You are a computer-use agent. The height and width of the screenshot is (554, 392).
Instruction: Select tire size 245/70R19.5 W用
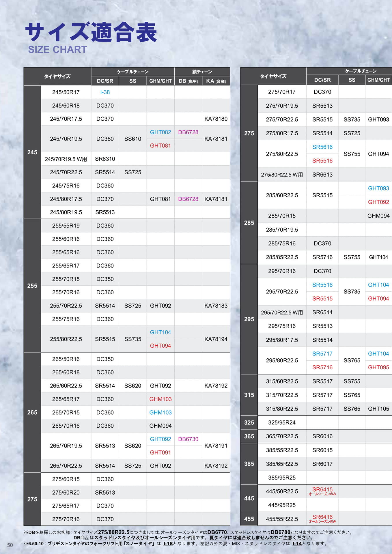pos(66,159)
